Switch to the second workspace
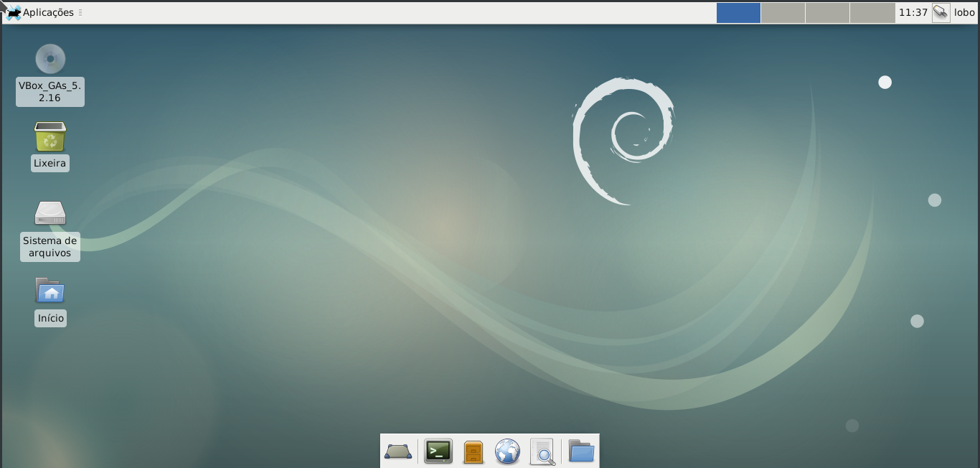Image resolution: width=980 pixels, height=468 pixels. (783, 12)
